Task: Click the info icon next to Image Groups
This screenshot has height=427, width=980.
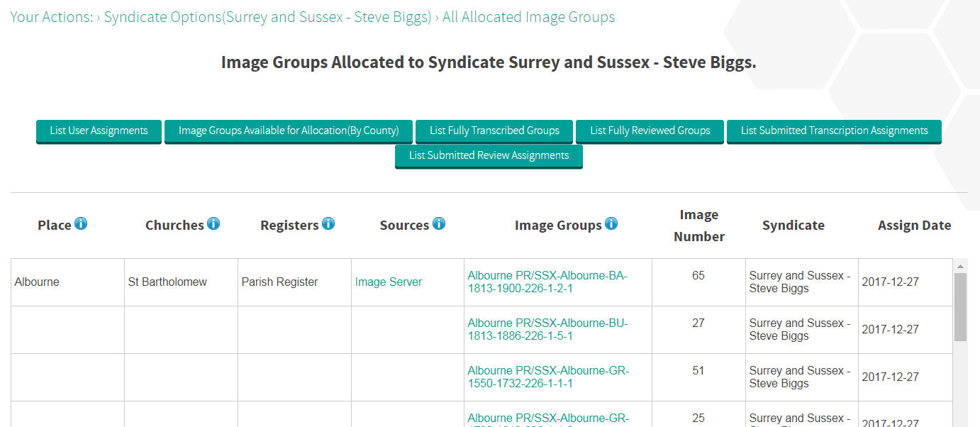Action: pyautogui.click(x=611, y=224)
